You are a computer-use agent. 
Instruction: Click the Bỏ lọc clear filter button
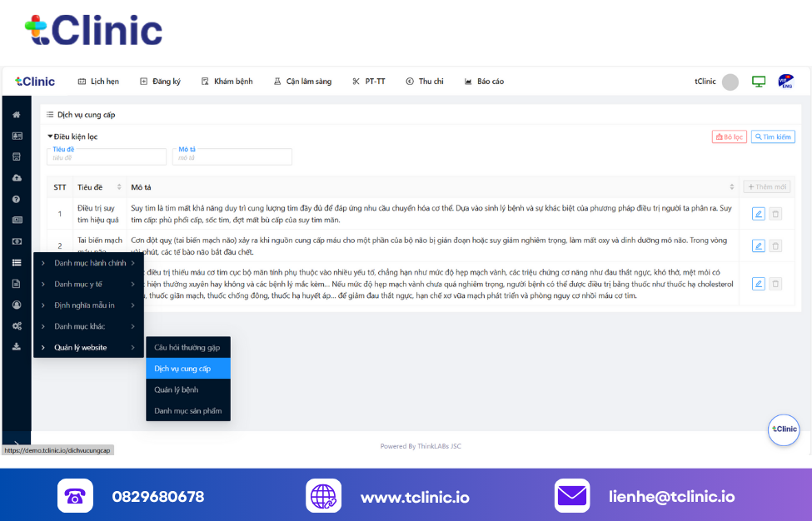coord(729,137)
